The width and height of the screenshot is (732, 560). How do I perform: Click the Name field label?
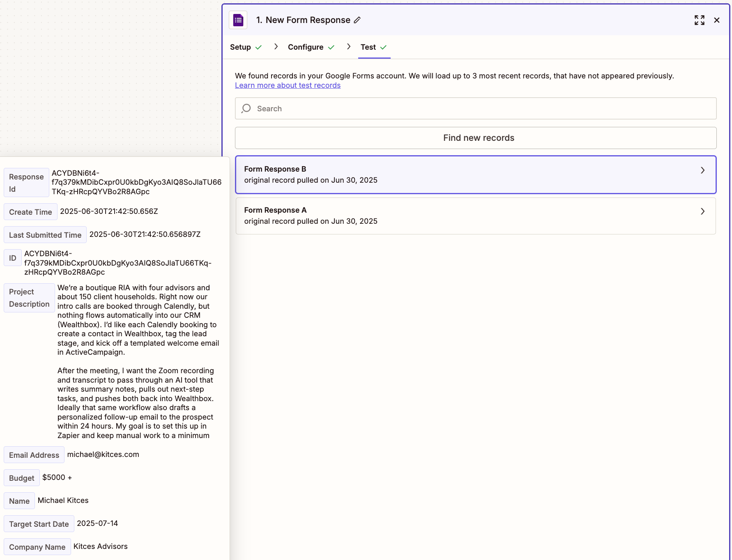(19, 501)
